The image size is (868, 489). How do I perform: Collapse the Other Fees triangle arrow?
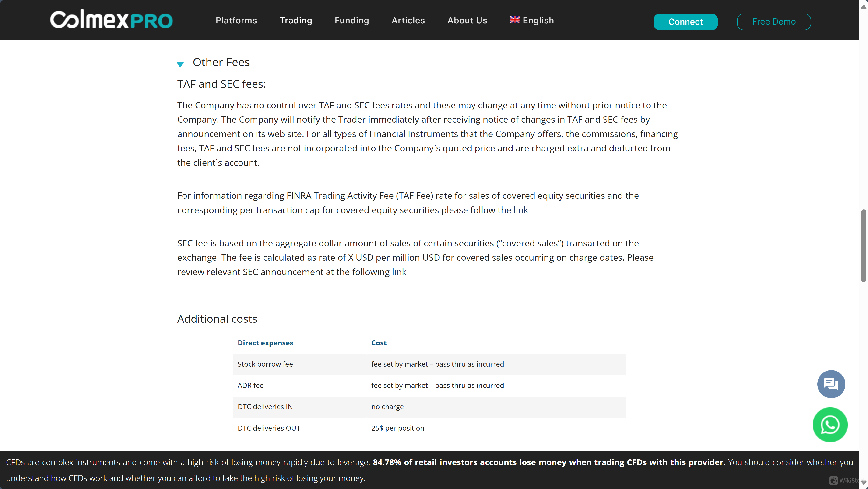coord(180,64)
